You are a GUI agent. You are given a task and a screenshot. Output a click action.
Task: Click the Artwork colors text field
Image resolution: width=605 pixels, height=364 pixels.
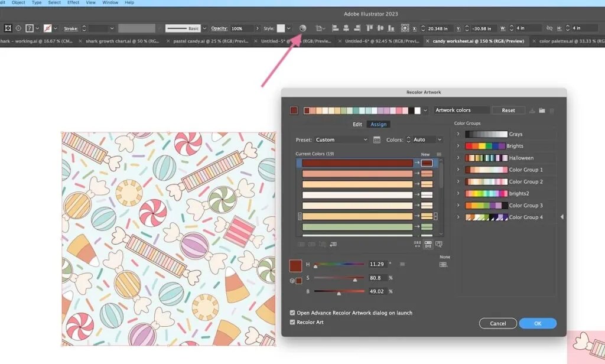[x=462, y=110]
